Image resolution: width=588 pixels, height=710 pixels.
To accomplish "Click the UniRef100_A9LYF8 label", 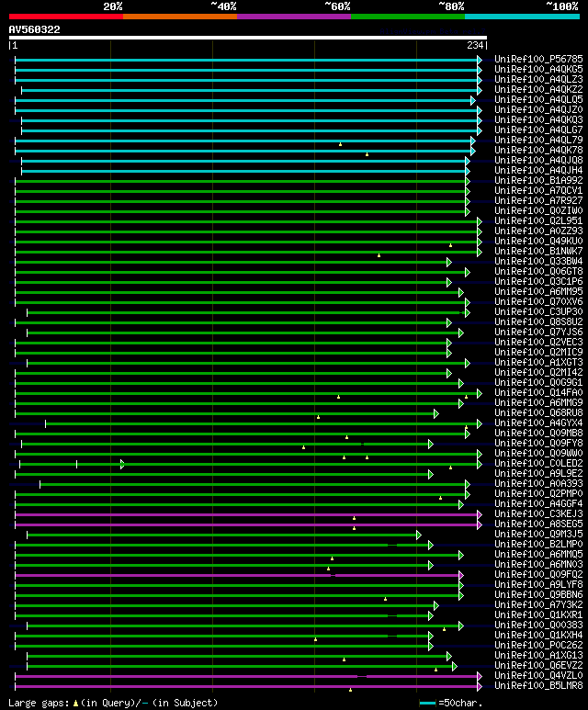I will pos(538,584).
